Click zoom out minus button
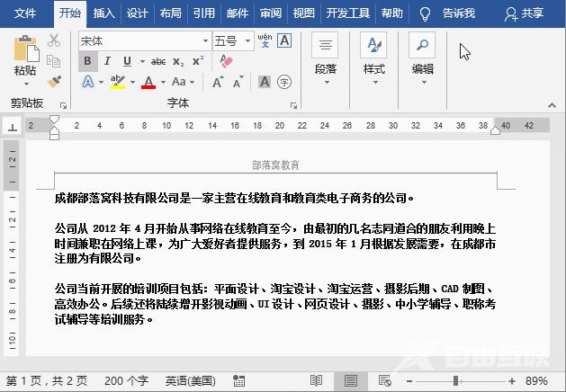The image size is (566, 392). [x=409, y=381]
